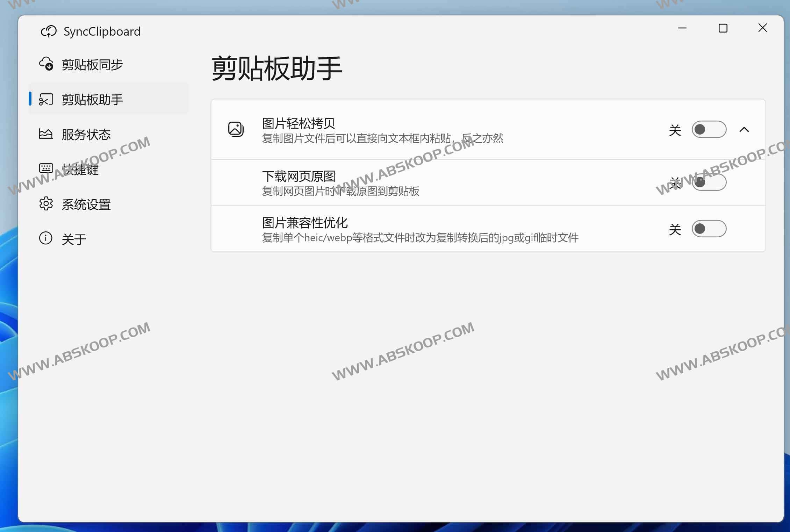Click the blue selection indicator beside 剪贴板助手
The image size is (790, 532).
[x=31, y=99]
